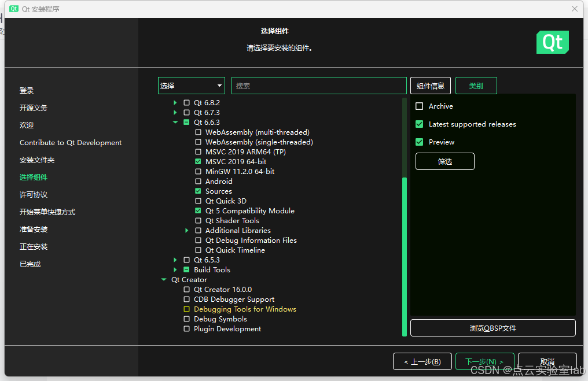This screenshot has height=381, width=588.
Task: Check Qt Shader Tools
Action: tap(198, 221)
